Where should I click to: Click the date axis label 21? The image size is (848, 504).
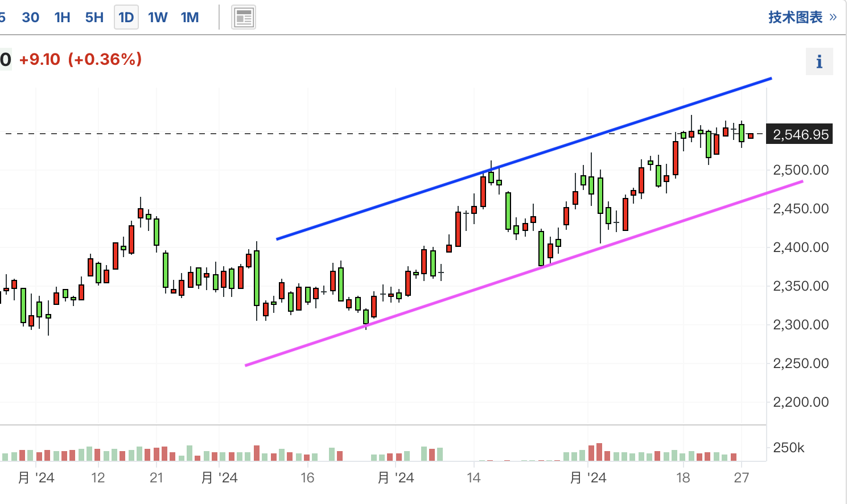coord(157,478)
